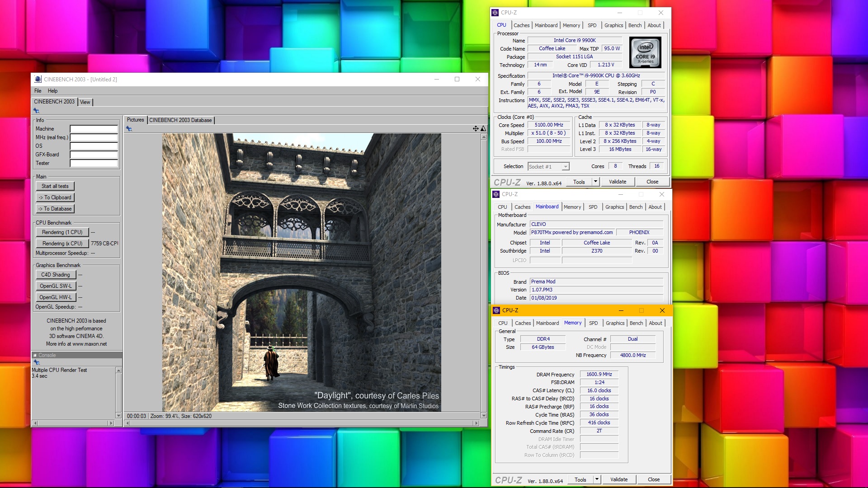The width and height of the screenshot is (868, 488).
Task: Click the picture viewer horizontal scrollbar right arrow
Action: (x=476, y=423)
